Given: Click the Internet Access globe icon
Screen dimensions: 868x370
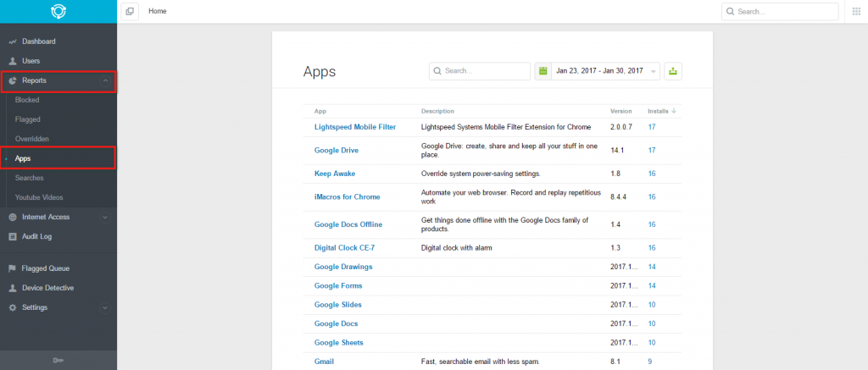Looking at the screenshot, I should (13, 218).
